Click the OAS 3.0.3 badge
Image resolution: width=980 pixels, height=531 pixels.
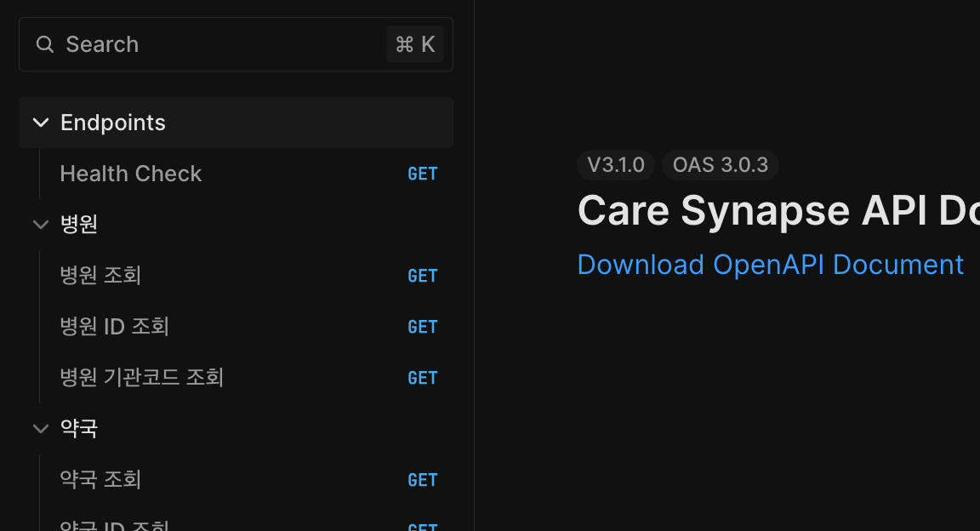pyautogui.click(x=720, y=165)
